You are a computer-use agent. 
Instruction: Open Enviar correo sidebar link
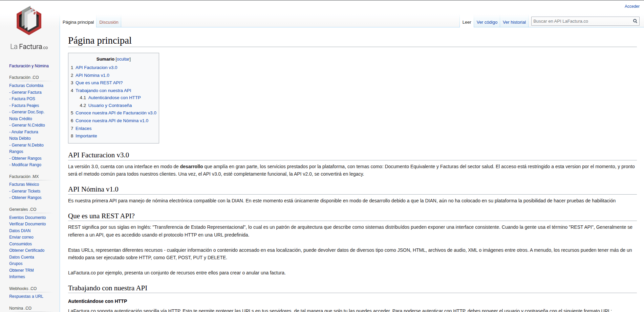tap(21, 237)
